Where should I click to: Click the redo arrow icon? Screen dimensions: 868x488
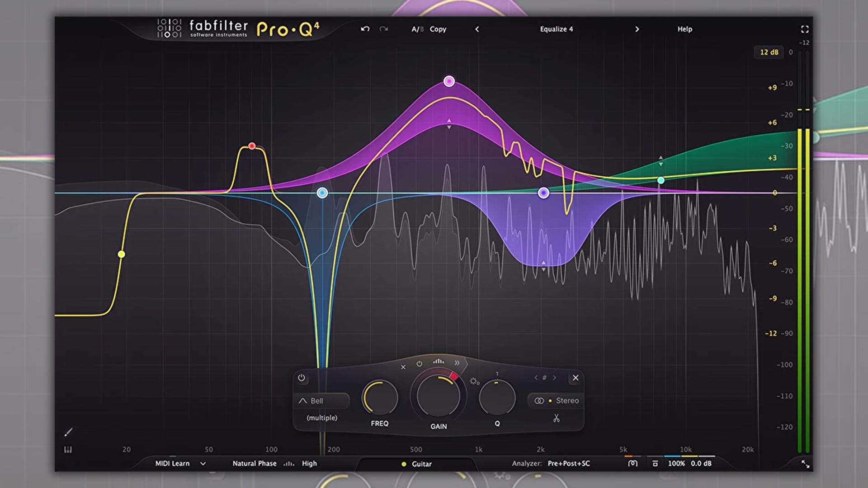tap(384, 29)
